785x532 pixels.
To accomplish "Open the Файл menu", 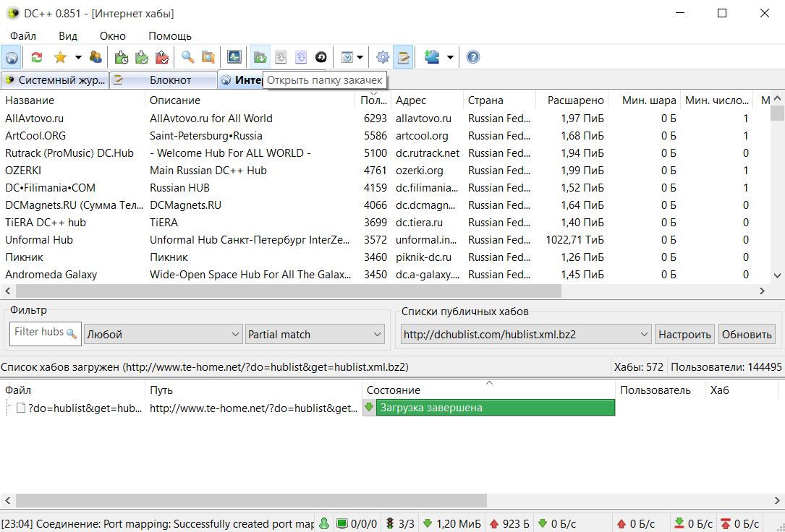I will pos(23,36).
